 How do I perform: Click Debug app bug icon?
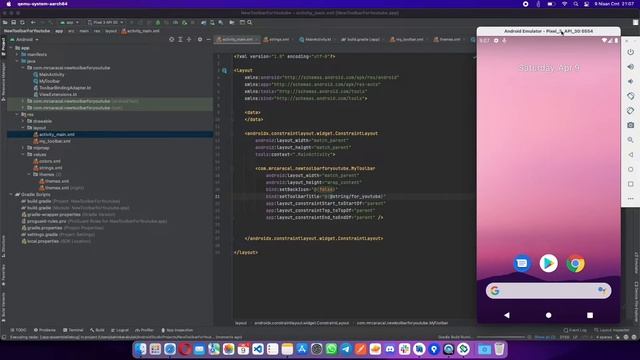pos(158,22)
